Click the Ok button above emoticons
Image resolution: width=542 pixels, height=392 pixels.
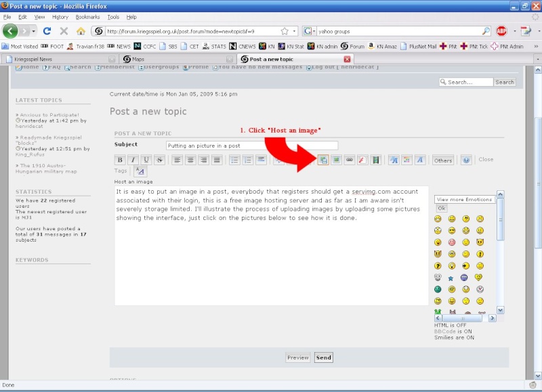point(442,209)
